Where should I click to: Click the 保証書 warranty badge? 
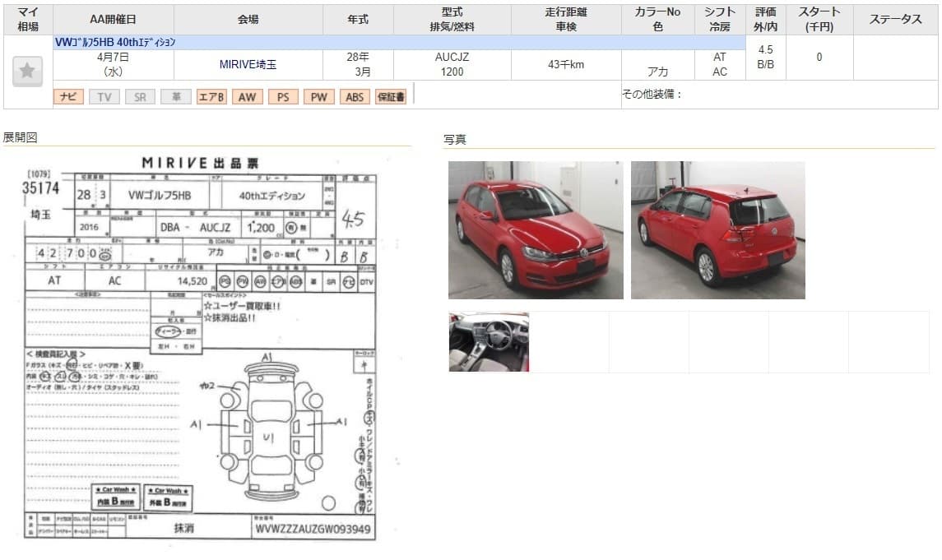(390, 97)
